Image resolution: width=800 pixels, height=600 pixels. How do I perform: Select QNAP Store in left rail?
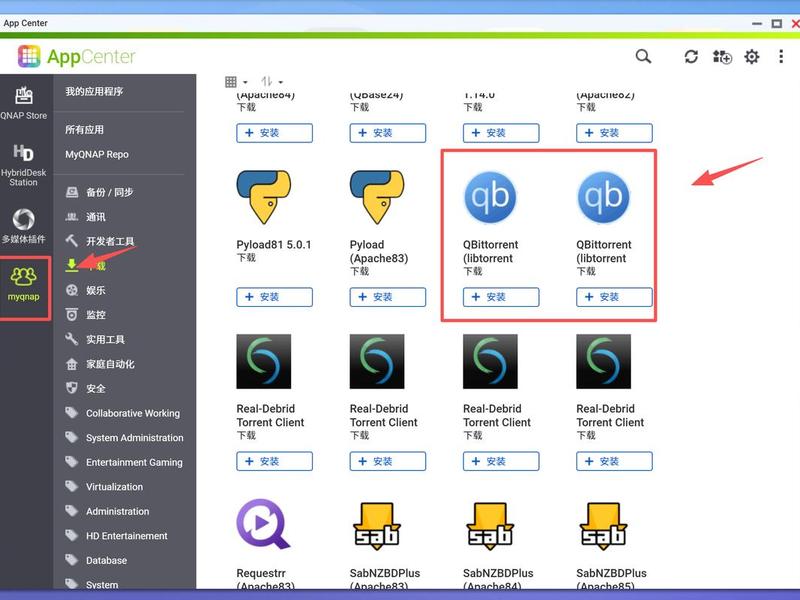coord(23,103)
